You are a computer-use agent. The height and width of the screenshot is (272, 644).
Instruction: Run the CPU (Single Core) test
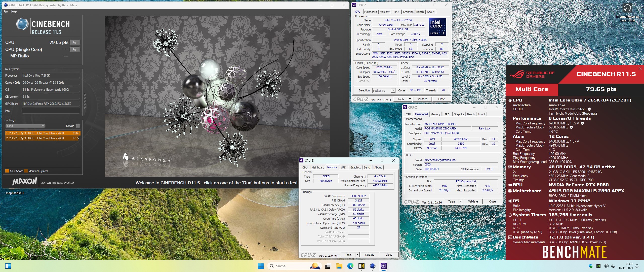(75, 50)
